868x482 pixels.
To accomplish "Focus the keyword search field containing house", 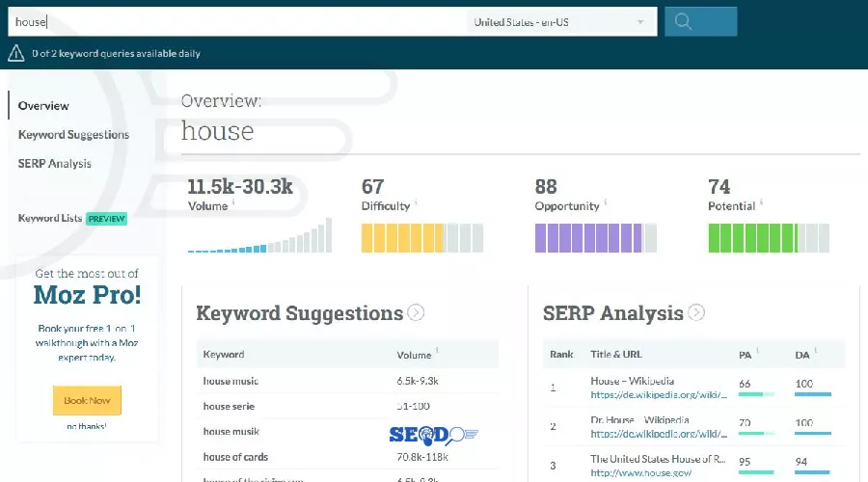I will point(237,22).
